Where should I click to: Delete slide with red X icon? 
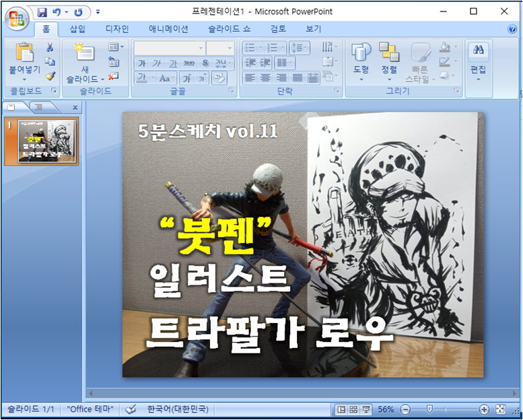click(113, 76)
